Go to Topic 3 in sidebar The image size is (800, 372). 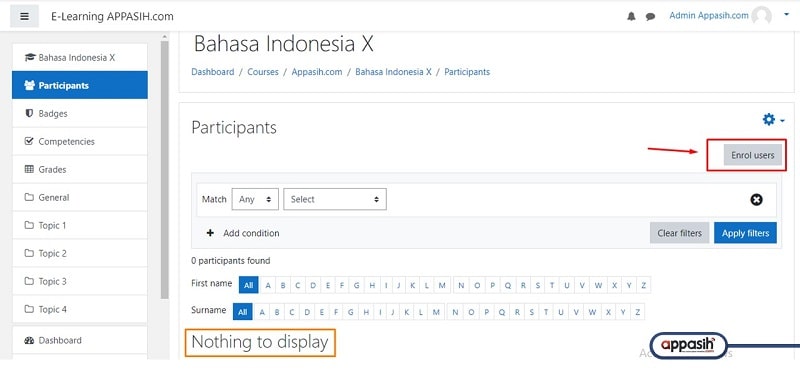pyautogui.click(x=80, y=282)
